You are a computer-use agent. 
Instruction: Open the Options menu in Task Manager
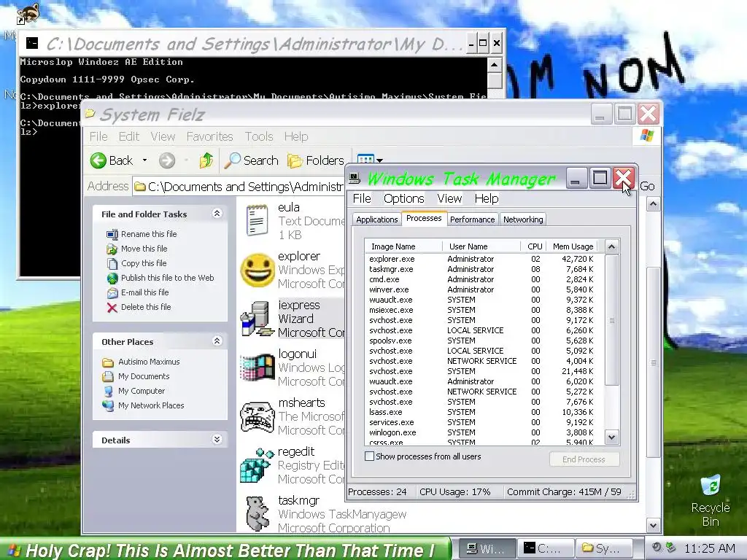pos(403,198)
